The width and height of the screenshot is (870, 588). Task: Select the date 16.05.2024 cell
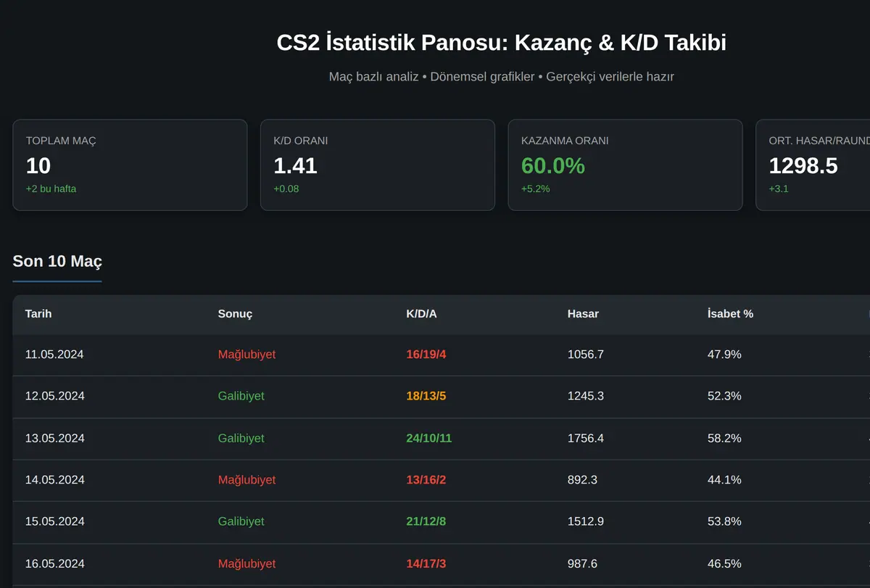point(54,563)
